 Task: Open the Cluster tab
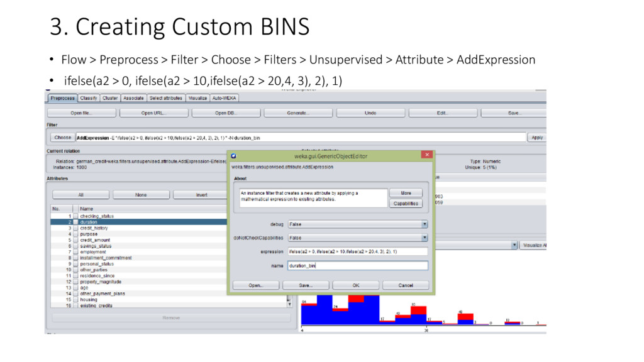click(109, 98)
